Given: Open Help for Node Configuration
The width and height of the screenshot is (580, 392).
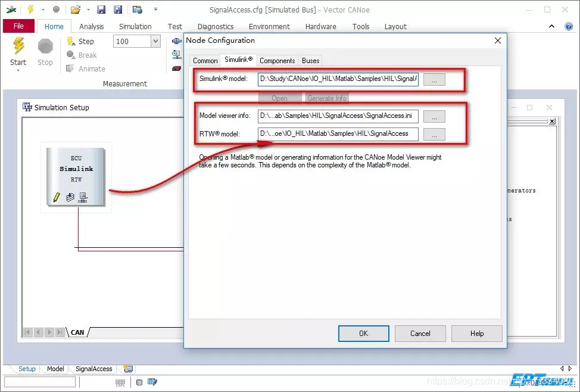Looking at the screenshot, I should 477,334.
